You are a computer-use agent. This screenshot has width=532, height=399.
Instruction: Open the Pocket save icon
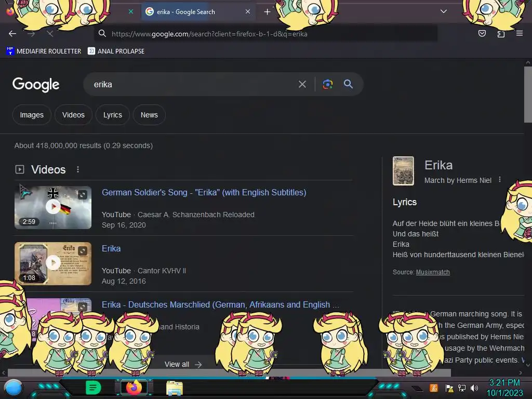(482, 33)
